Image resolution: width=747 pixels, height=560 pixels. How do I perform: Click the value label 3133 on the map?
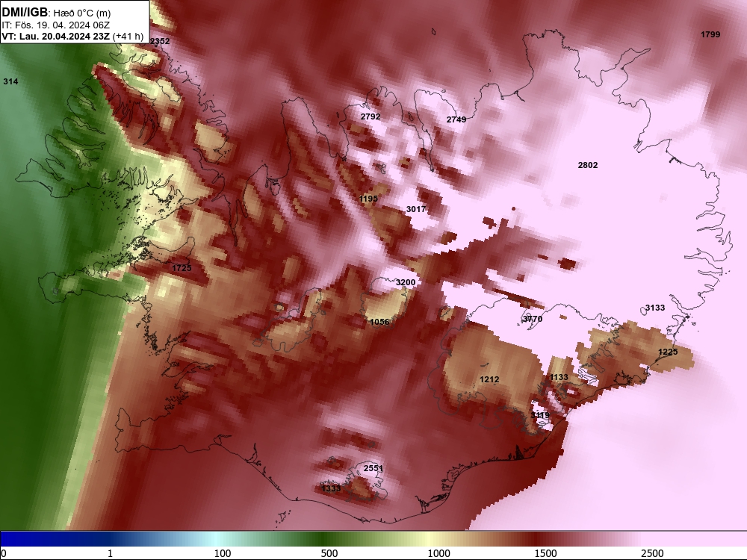pos(654,308)
